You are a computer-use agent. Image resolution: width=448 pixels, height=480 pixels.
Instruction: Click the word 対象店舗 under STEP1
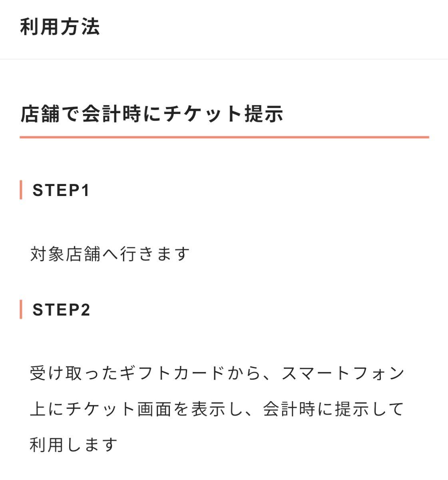tap(65, 254)
